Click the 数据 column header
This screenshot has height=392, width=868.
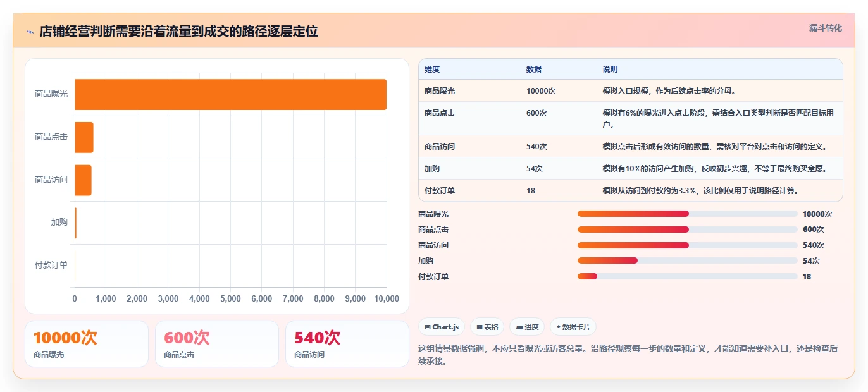pyautogui.click(x=534, y=69)
